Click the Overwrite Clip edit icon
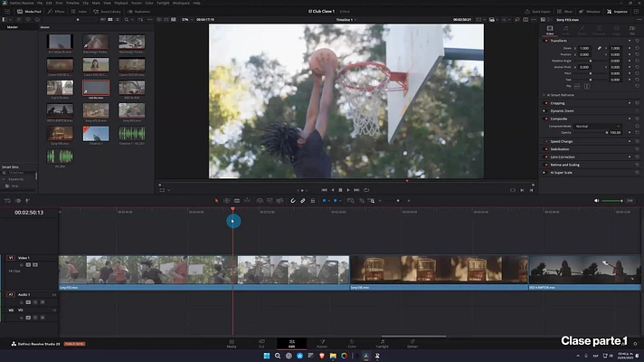 (x=270, y=201)
